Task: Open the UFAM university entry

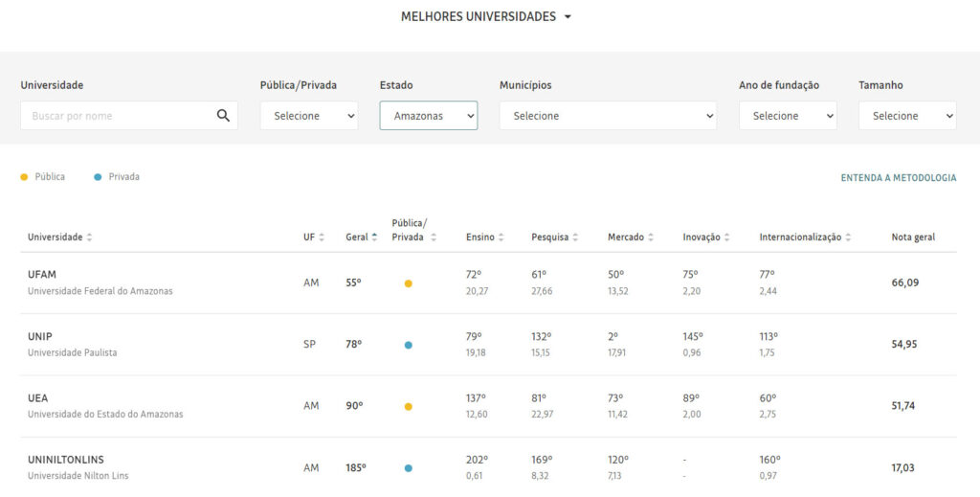Action: 42,275
